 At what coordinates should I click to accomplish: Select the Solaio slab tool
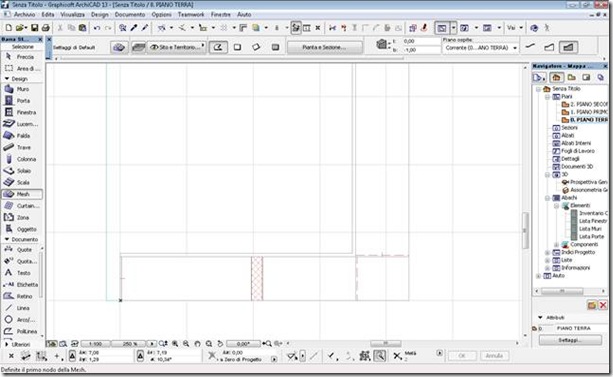(22, 171)
